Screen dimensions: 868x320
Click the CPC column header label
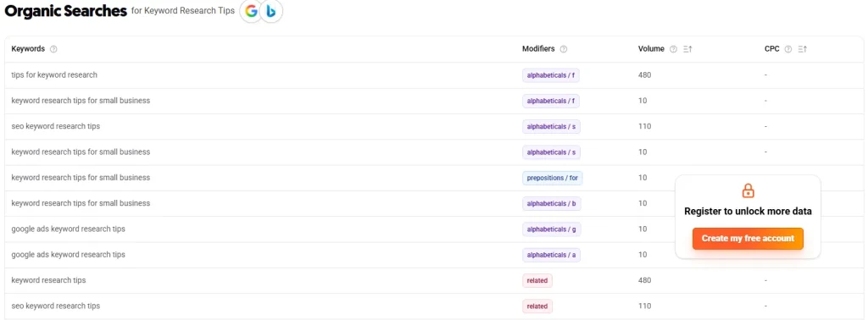[771, 48]
